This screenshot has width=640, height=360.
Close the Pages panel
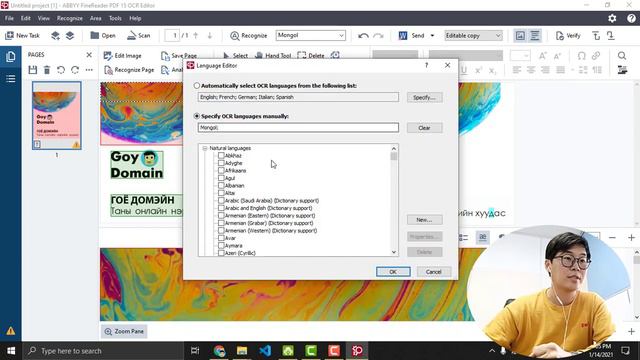coord(89,55)
